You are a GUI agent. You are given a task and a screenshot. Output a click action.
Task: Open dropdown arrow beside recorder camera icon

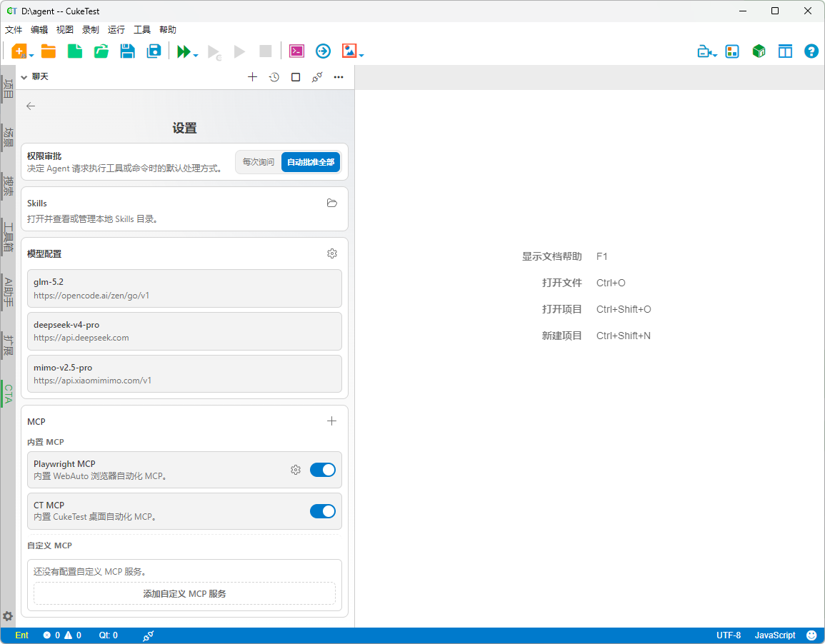pyautogui.click(x=714, y=55)
